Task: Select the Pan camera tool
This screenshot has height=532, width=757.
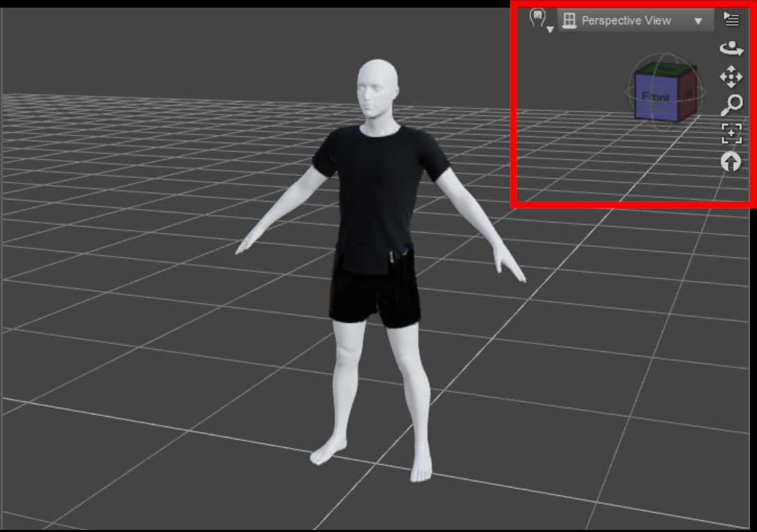Action: tap(730, 75)
